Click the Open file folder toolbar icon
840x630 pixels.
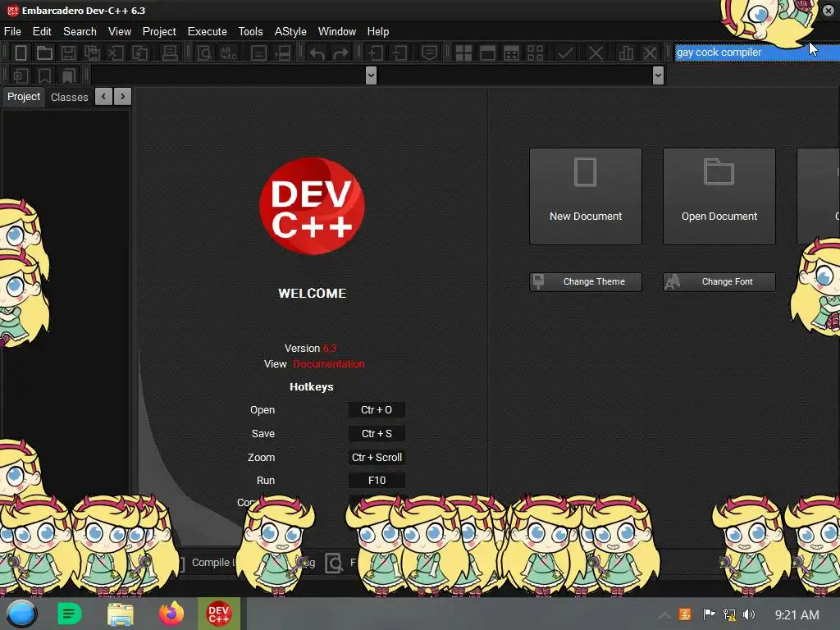coord(44,53)
